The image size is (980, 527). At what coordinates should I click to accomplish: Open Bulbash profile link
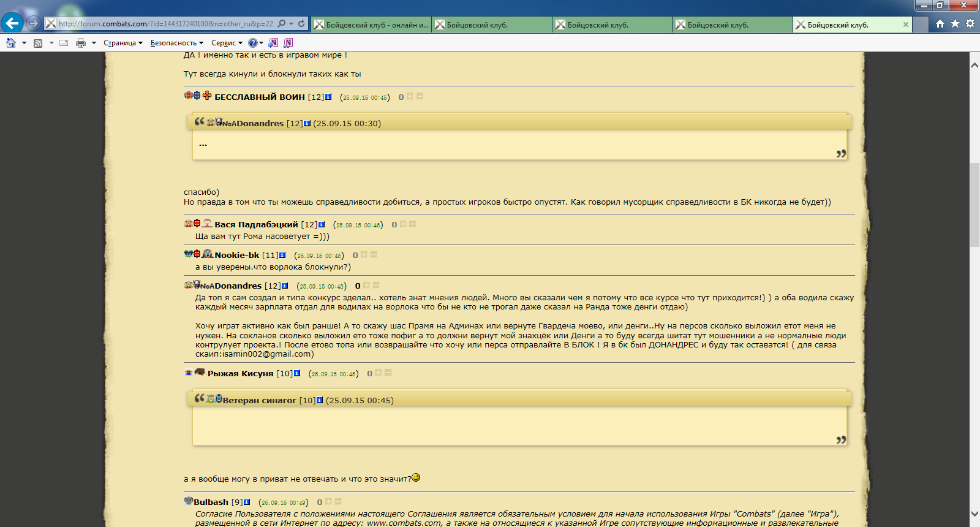click(x=211, y=502)
